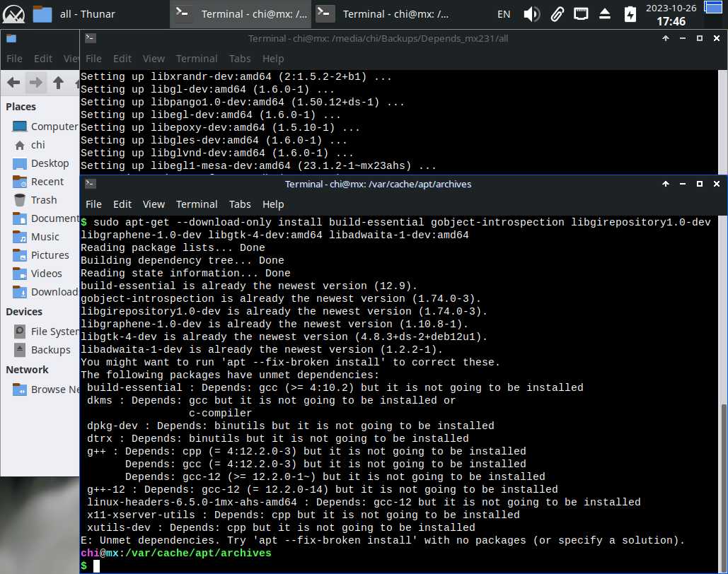
Task: Open the battery power manager tray icon
Action: point(630,14)
